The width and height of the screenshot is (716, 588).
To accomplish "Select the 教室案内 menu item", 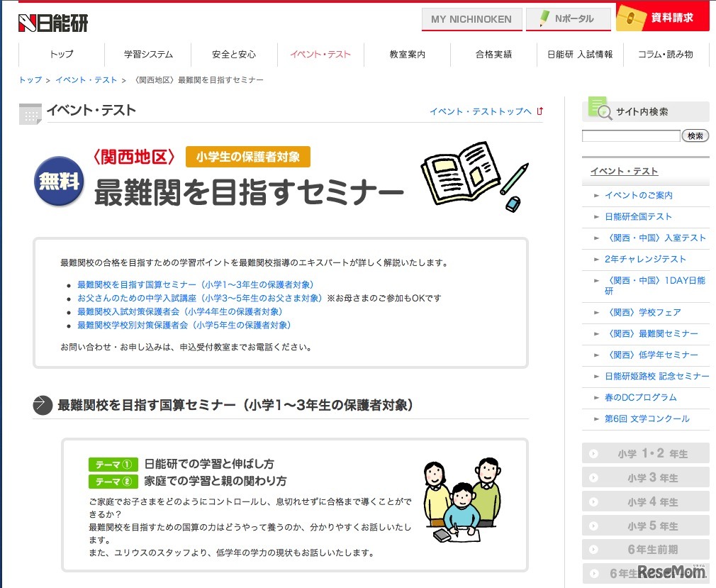I will click(x=407, y=54).
